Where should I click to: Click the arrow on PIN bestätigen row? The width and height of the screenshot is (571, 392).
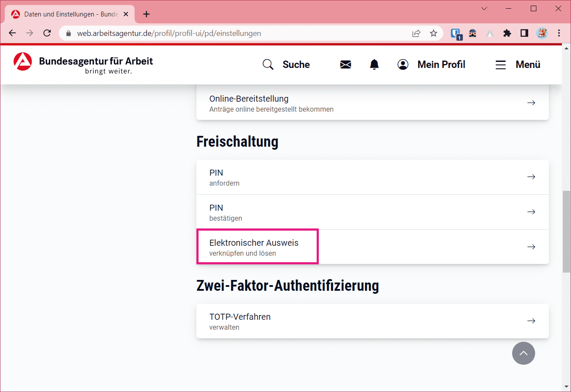click(x=531, y=212)
